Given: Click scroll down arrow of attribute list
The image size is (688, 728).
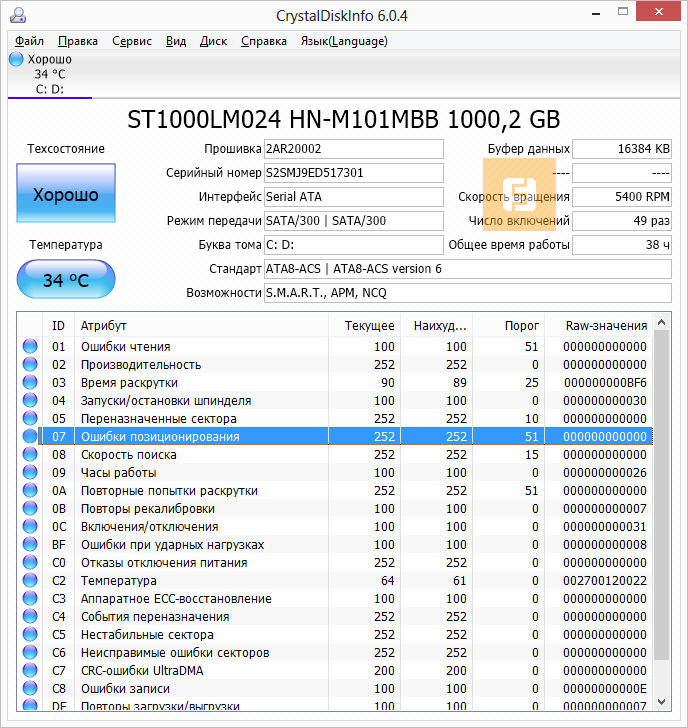Looking at the screenshot, I should [662, 702].
